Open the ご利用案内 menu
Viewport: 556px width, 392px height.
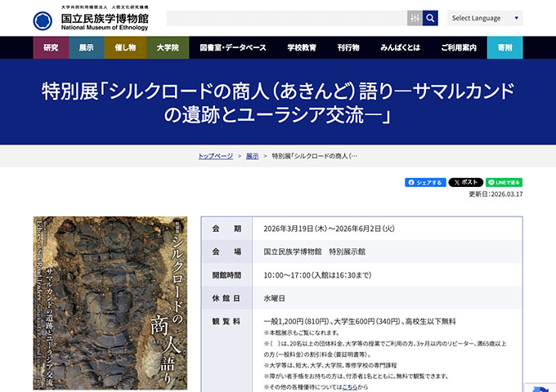click(x=459, y=47)
